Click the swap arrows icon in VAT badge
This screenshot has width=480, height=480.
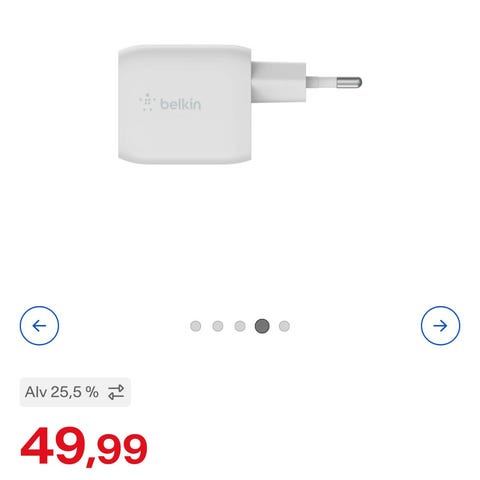click(x=116, y=392)
